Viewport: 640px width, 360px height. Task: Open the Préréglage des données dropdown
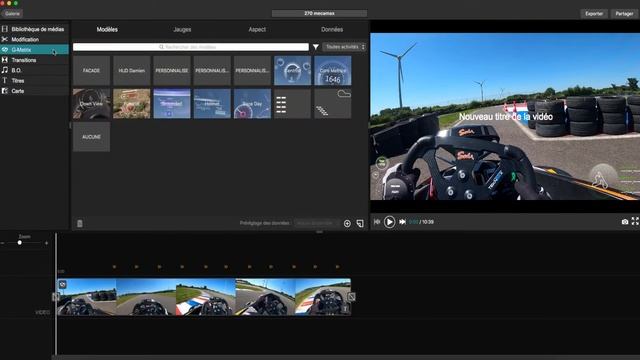pos(316,223)
